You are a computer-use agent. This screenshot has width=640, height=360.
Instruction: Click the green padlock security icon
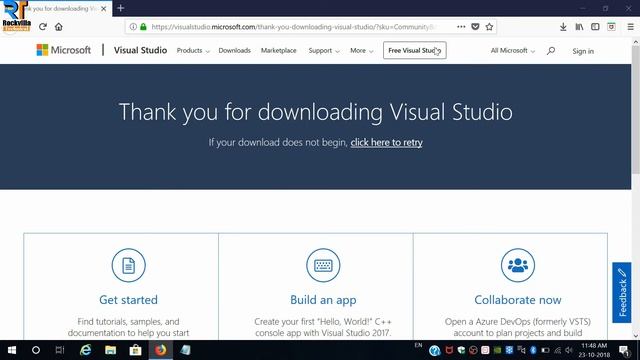[143, 27]
